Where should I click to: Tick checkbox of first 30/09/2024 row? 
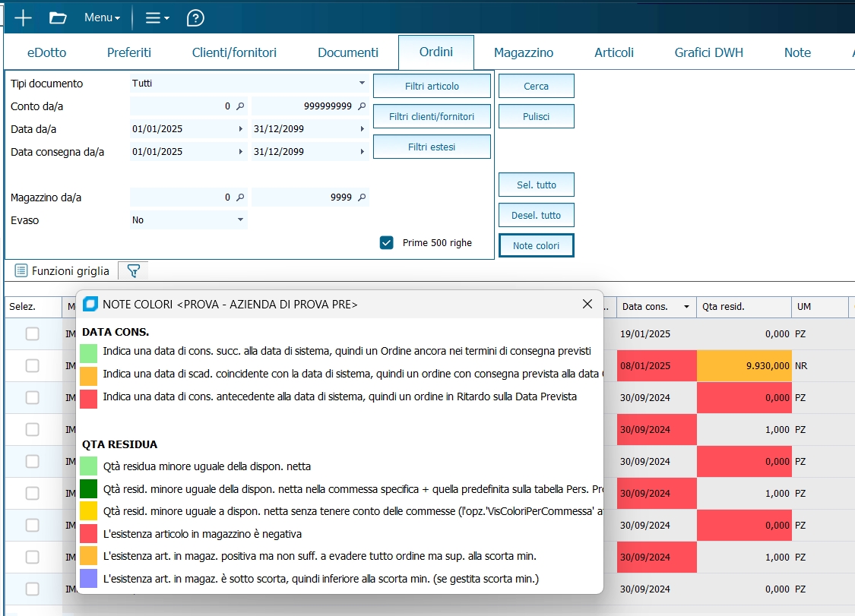[32, 397]
